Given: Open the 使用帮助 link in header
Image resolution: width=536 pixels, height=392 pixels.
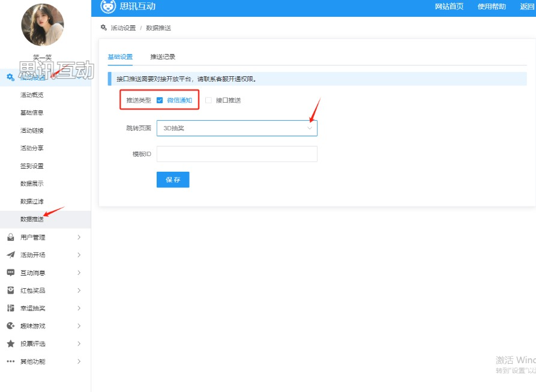Looking at the screenshot, I should click(x=491, y=7).
